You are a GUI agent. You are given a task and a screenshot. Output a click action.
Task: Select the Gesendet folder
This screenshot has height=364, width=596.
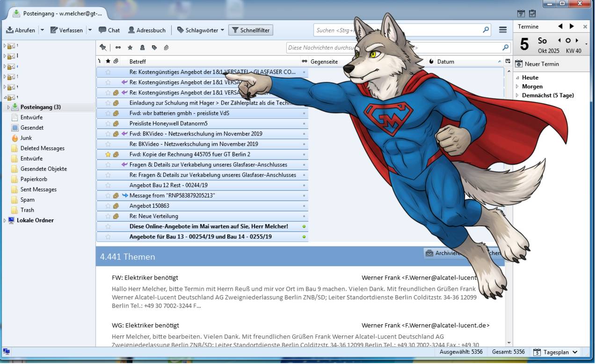[x=32, y=128]
